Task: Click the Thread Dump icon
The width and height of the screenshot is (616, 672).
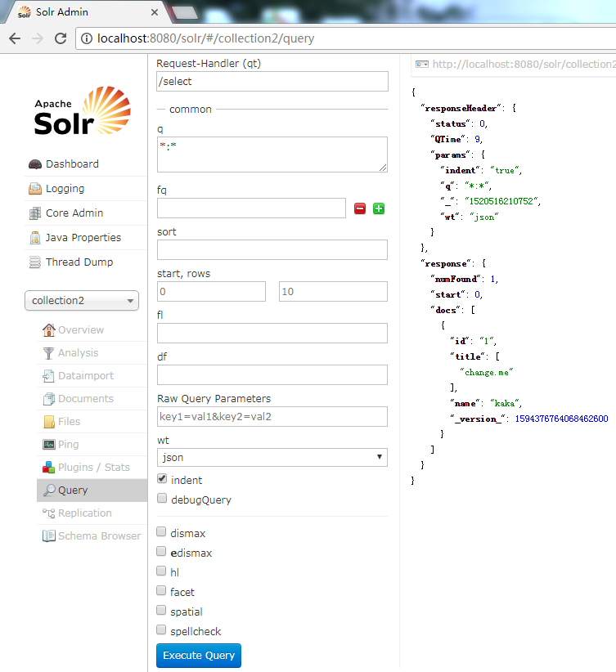Action: pos(34,262)
